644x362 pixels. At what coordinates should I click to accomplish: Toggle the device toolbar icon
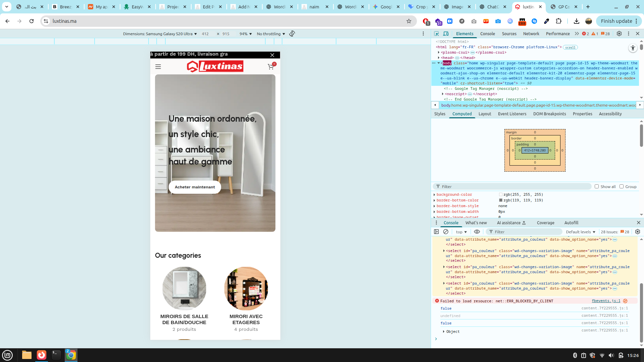pos(446,34)
